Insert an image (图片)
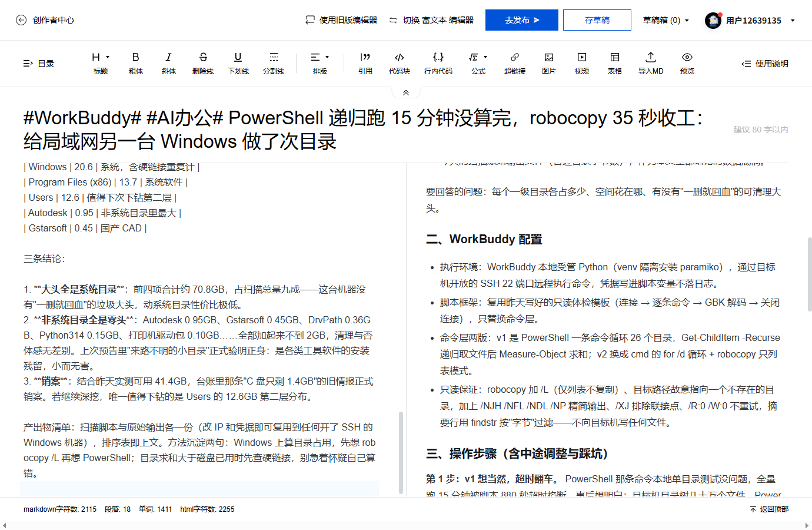812x530 pixels. tap(549, 64)
